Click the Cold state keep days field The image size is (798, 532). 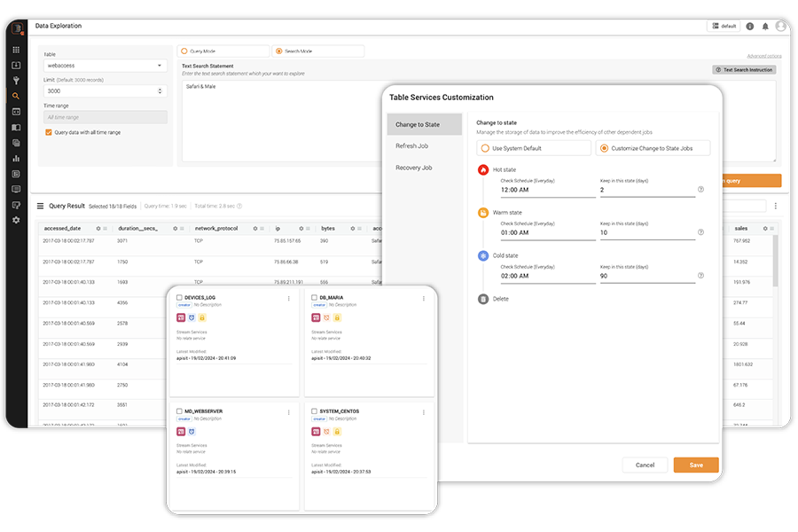tap(647, 276)
